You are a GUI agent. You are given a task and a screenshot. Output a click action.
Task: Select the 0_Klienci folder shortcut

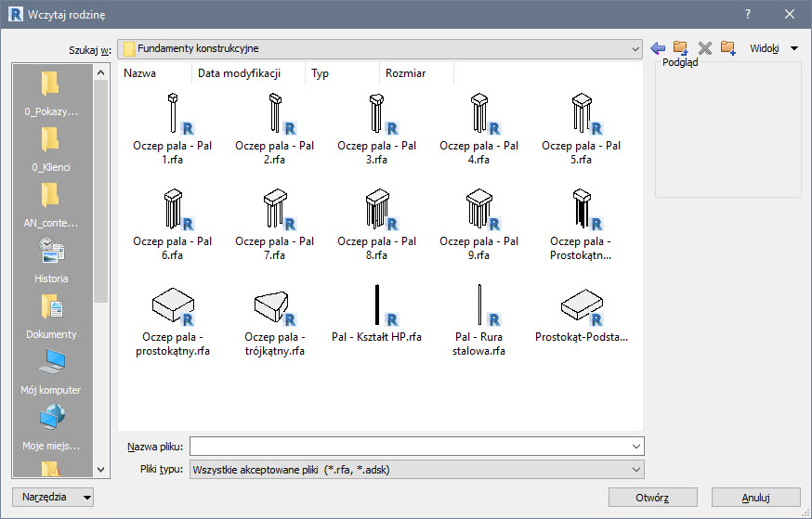click(x=52, y=149)
